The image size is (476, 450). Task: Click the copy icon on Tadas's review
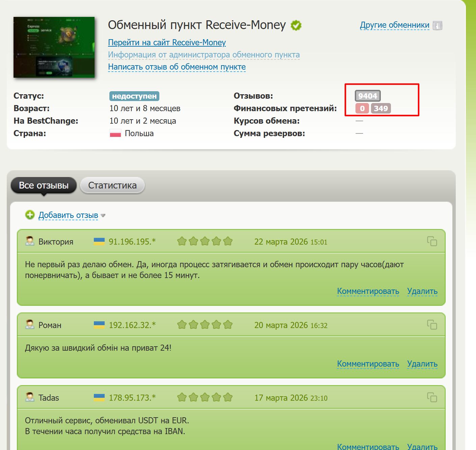432,397
